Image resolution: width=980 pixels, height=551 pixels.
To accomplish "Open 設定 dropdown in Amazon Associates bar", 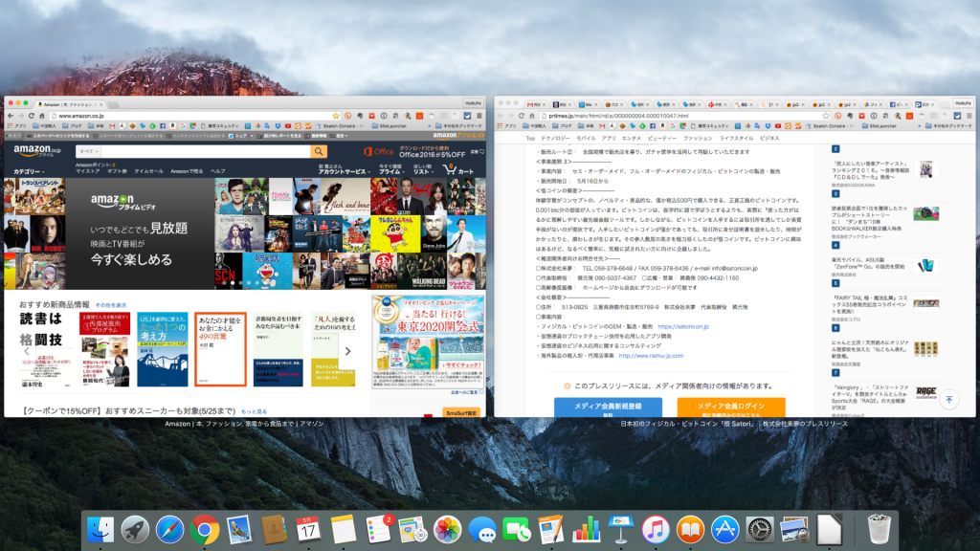I will point(340,136).
